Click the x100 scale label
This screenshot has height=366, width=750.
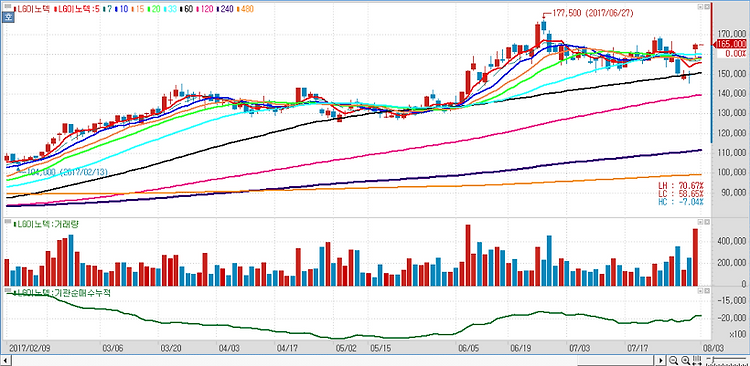point(738,333)
